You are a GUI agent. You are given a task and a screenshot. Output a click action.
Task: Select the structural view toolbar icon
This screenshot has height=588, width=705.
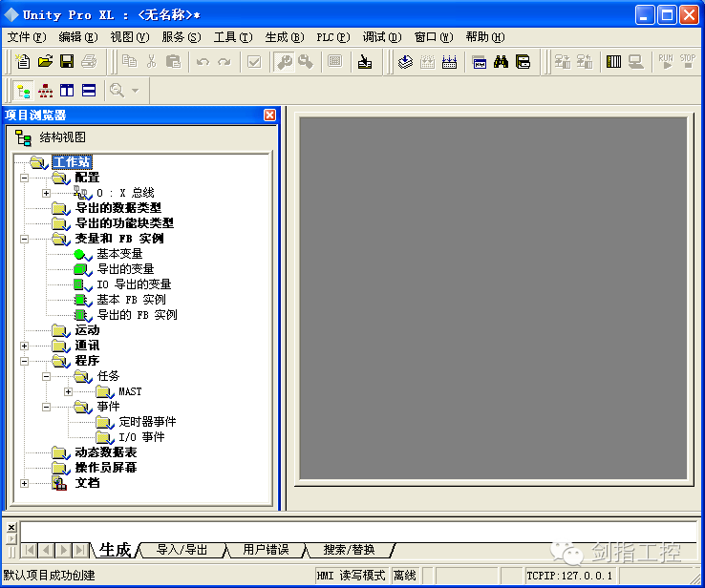23,92
